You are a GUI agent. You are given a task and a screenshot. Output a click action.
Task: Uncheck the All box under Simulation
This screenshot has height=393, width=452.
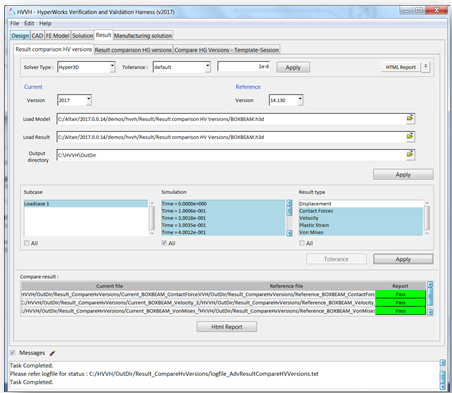164,243
